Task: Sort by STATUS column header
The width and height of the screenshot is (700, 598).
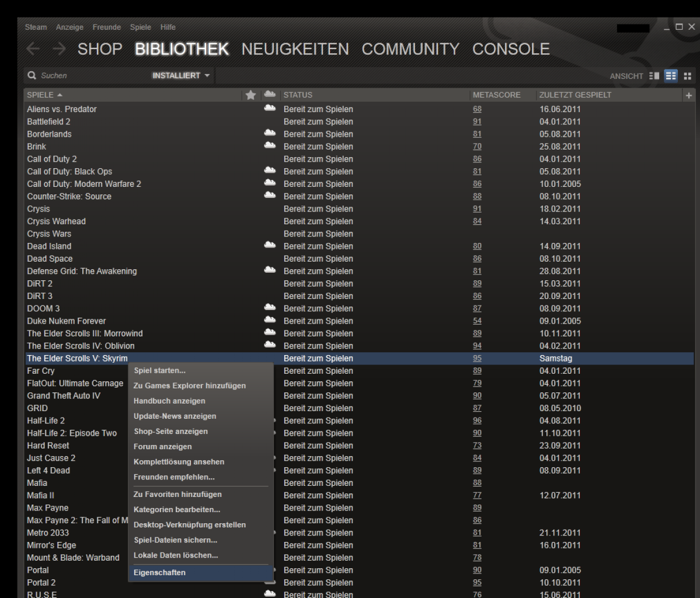Action: (298, 95)
